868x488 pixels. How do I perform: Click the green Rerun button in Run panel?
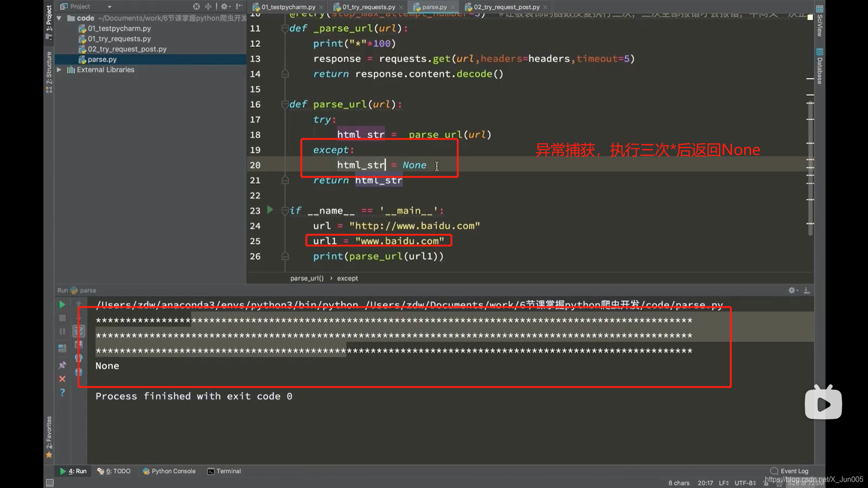coord(62,305)
